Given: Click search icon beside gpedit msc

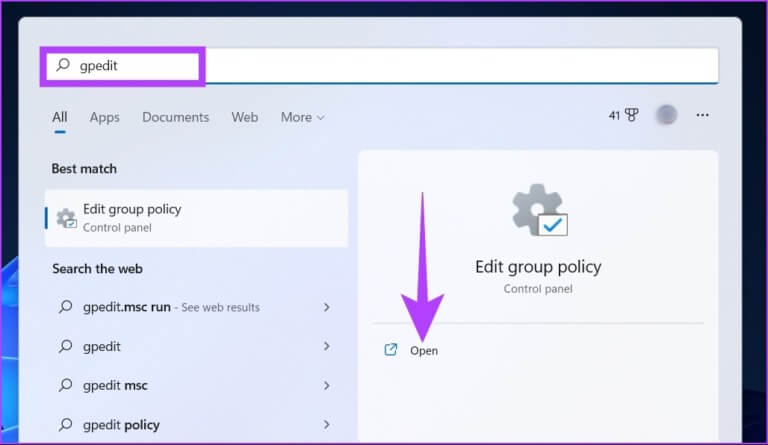Looking at the screenshot, I should 66,385.
